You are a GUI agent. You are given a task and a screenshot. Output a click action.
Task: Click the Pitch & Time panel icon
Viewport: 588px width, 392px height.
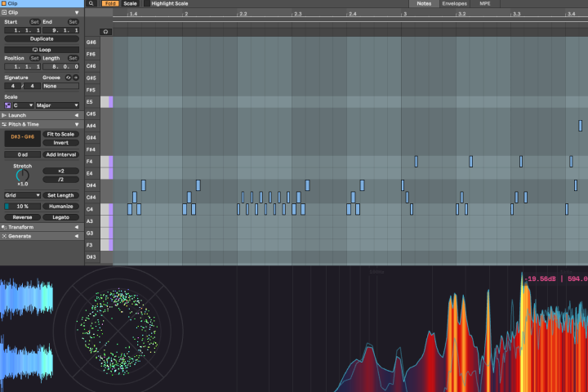click(4, 124)
